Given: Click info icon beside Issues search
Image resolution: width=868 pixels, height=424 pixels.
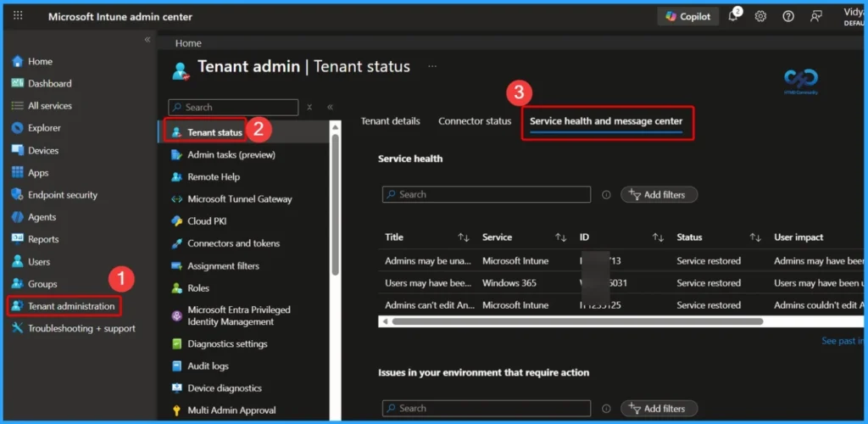Looking at the screenshot, I should pyautogui.click(x=606, y=409).
